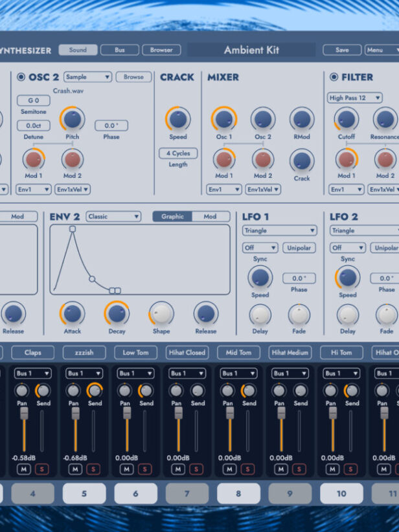Switch to the Bus tab
The height and width of the screenshot is (532, 399).
120,50
